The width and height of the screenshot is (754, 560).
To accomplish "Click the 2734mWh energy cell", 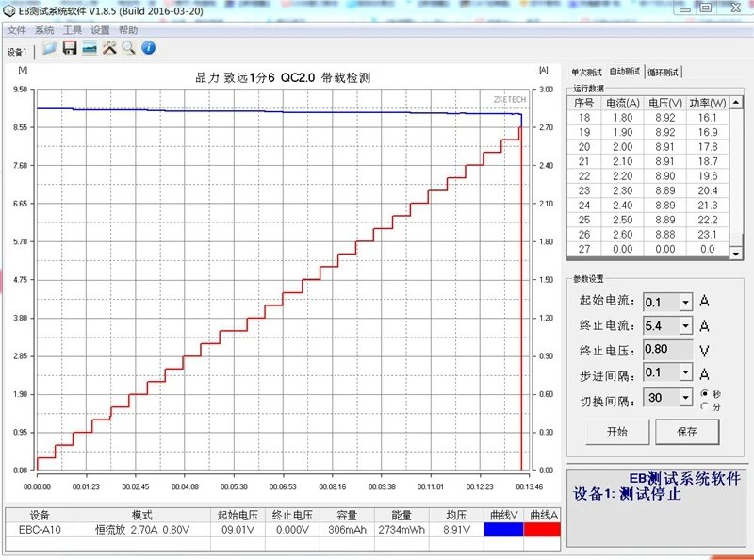I will coord(402,530).
